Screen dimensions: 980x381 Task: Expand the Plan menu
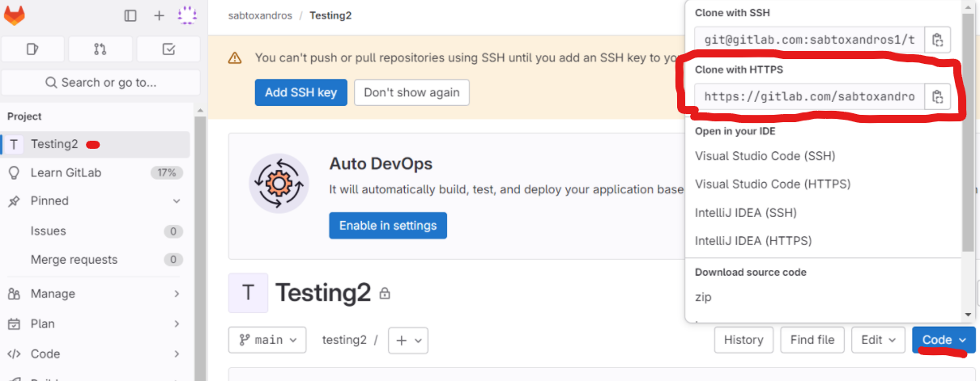[x=96, y=324]
